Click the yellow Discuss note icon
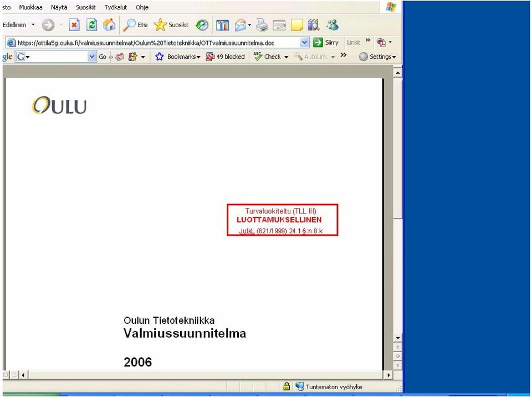532x397 pixels. [297, 25]
